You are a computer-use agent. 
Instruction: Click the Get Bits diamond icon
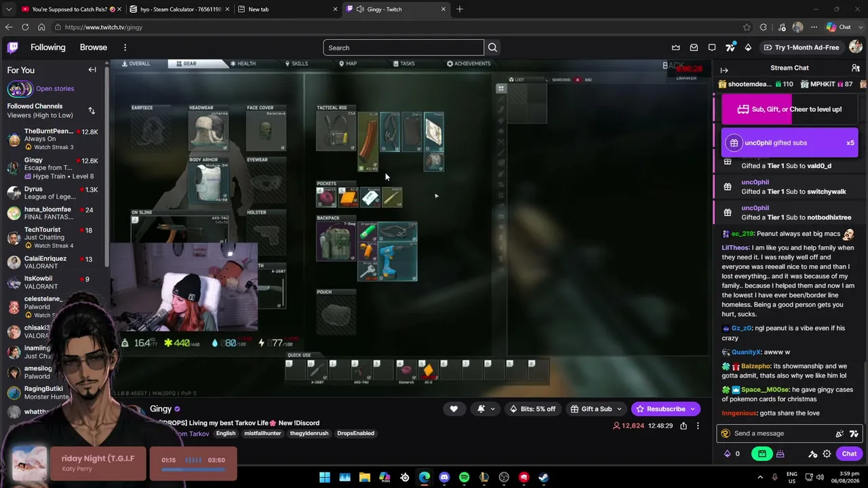[748, 47]
